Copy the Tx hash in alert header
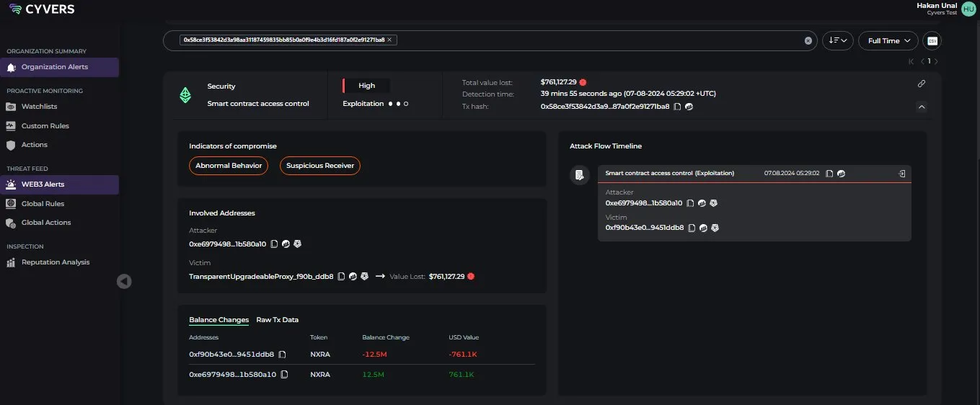980x405 pixels. 677,107
